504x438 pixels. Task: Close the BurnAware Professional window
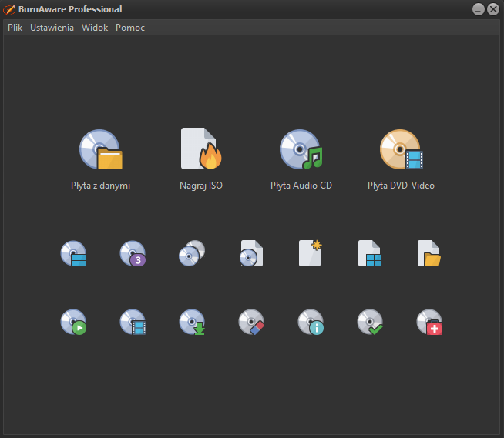click(493, 9)
